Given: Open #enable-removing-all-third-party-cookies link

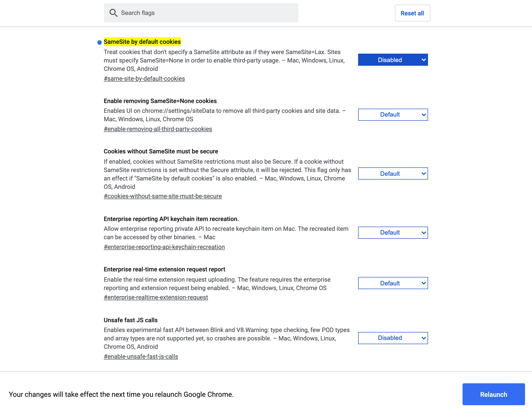Looking at the screenshot, I should (x=158, y=129).
